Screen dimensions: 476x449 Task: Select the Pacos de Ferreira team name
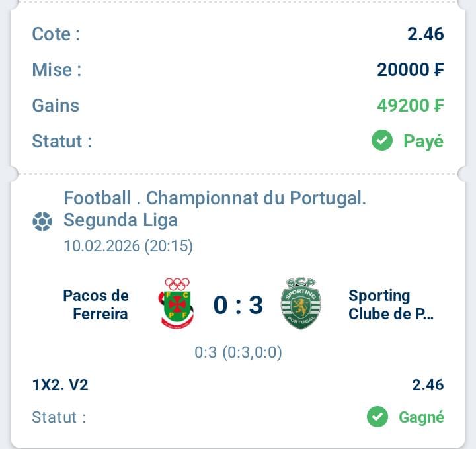[97, 304]
